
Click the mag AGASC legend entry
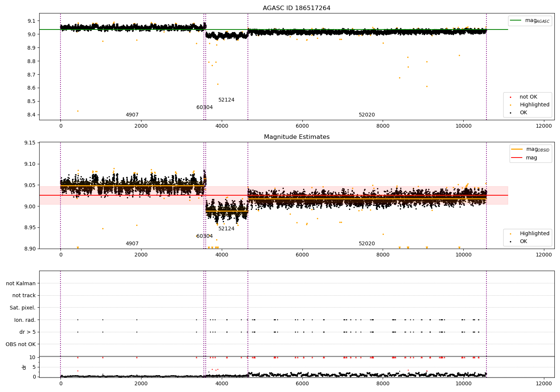click(530, 21)
